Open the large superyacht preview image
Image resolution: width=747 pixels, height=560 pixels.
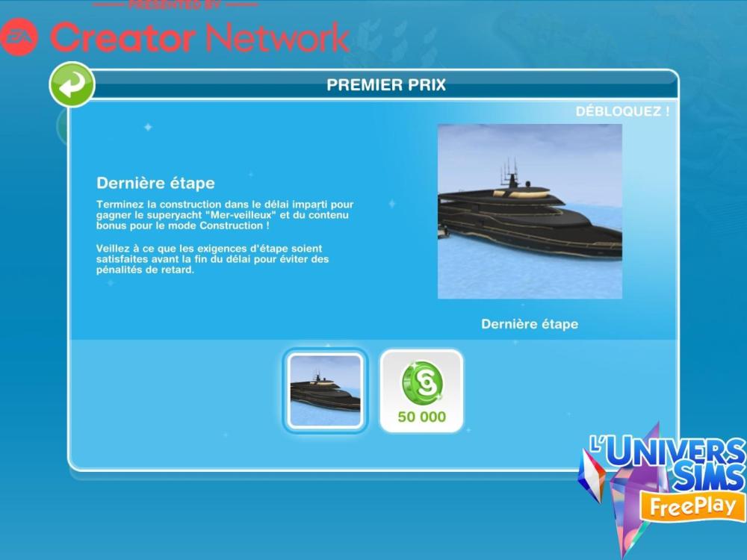530,211
